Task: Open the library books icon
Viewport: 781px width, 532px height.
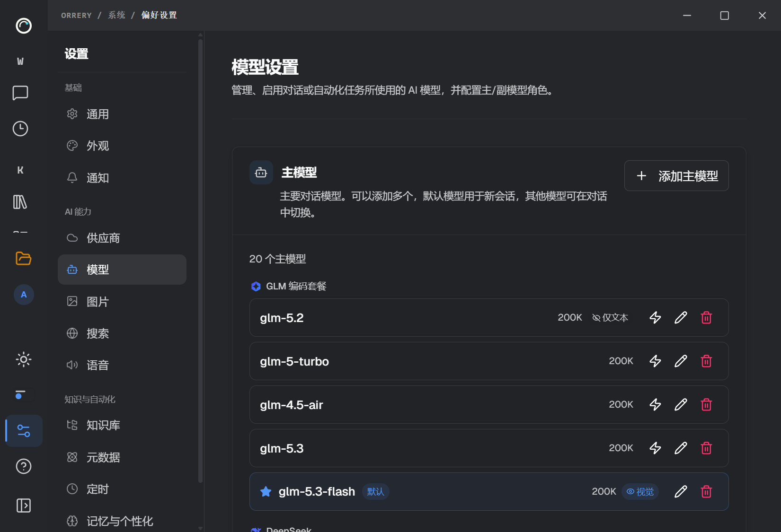Action: (x=20, y=202)
